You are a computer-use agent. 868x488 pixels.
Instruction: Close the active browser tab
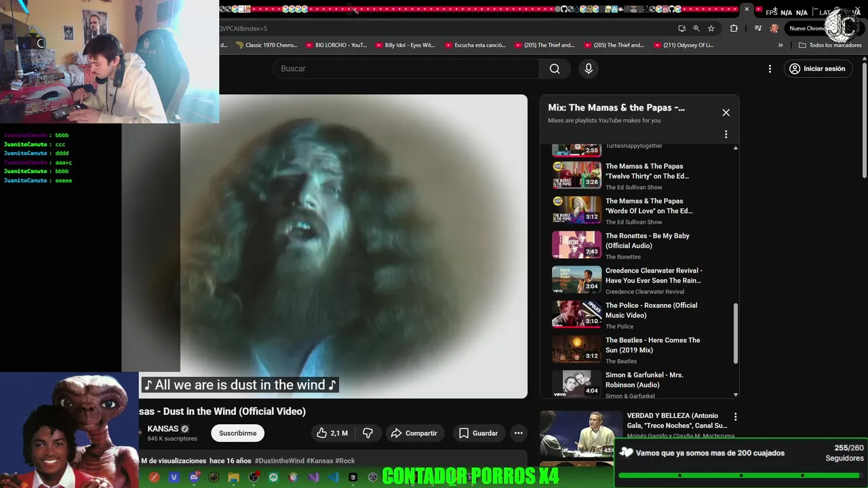click(x=747, y=9)
